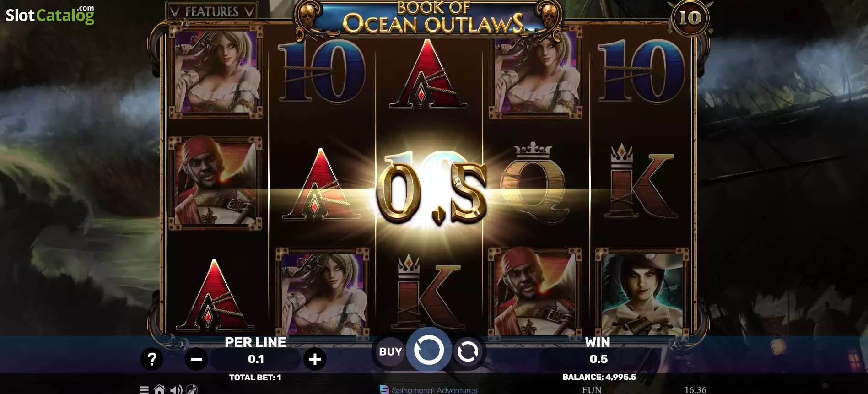Screen dimensions: 868x394
Task: Go to lobby via the home icon
Action: tap(159, 390)
